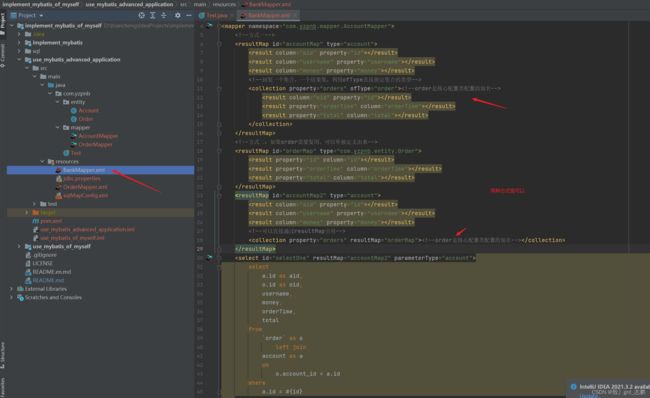Image resolution: width=650 pixels, height=398 pixels.
Task: Click the Scratches and Consoles icon
Action: [20, 297]
